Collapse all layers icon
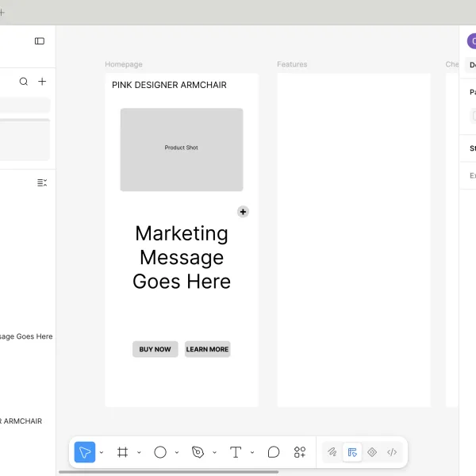This screenshot has width=476, height=476. click(42, 182)
